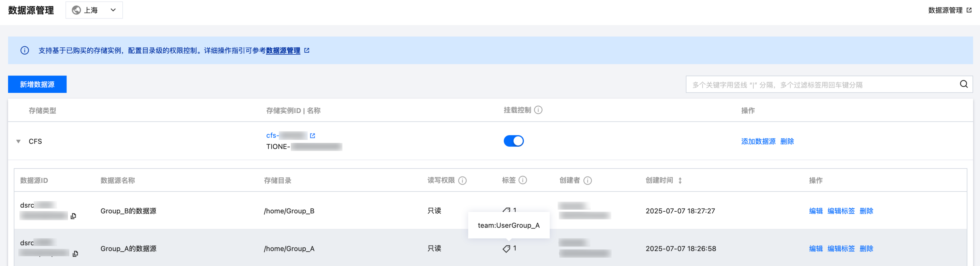Click info icon beside 标签 header
Screen dimensions: 980x266
coord(523,180)
